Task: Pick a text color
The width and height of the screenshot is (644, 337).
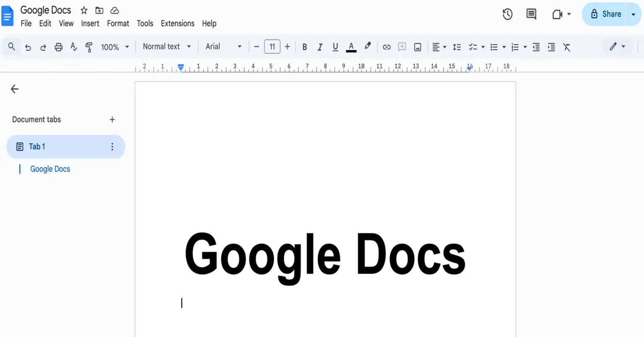Action: click(x=351, y=47)
